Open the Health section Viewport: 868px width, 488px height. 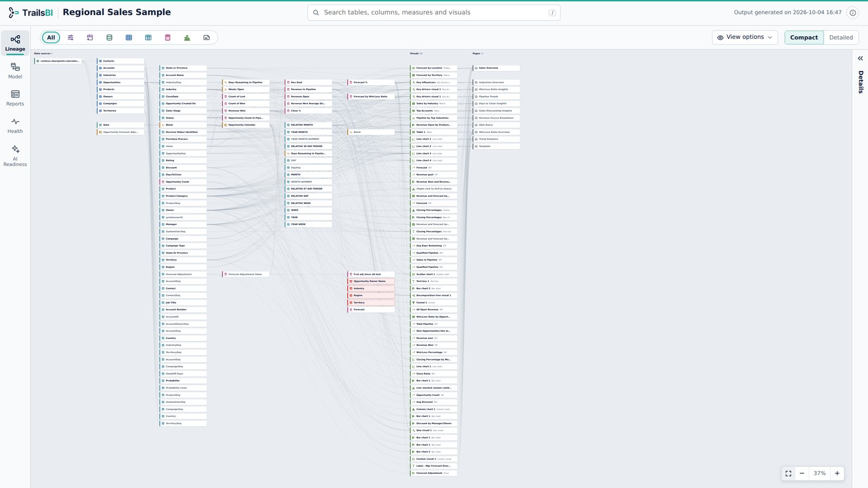click(15, 125)
